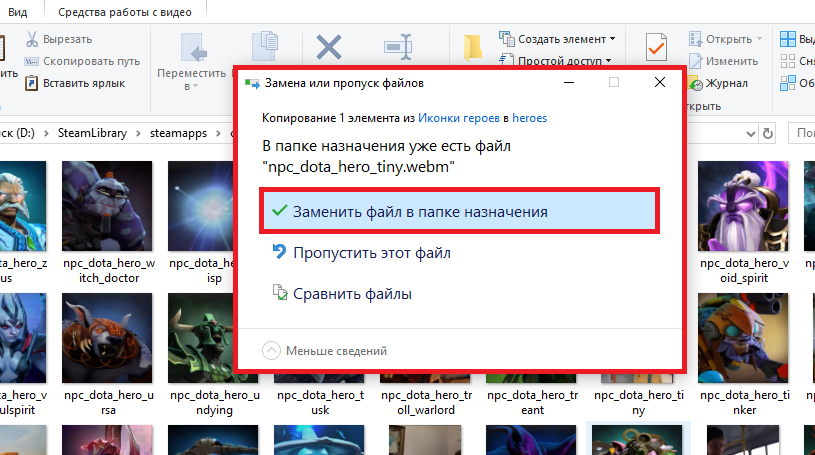
Task: Open the Иконки героев source folder link
Action: 458,118
